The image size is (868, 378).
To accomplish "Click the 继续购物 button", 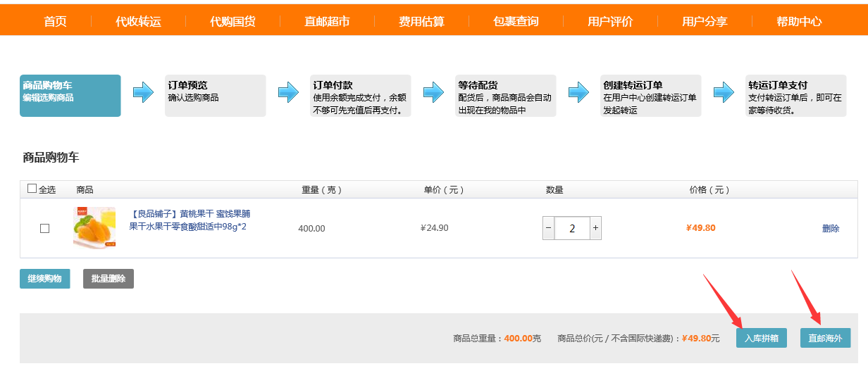I will click(45, 279).
